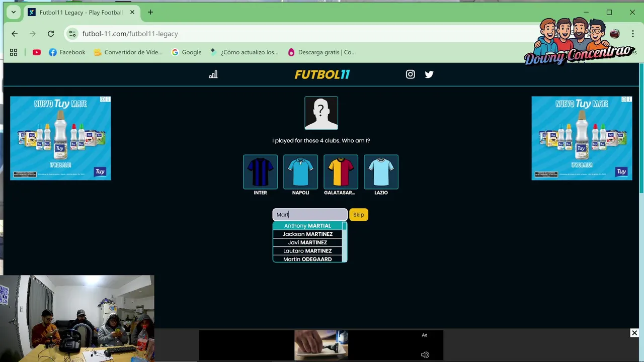Click the address bar URL
Image resolution: width=644 pixels, height=362 pixels.
130,34
